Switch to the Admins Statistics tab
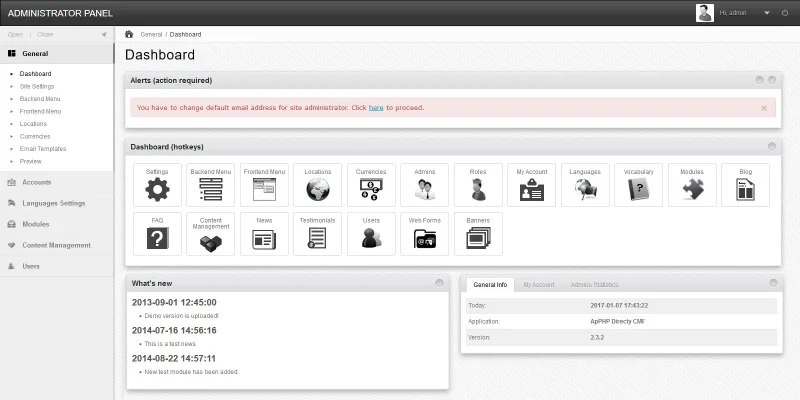 (594, 285)
